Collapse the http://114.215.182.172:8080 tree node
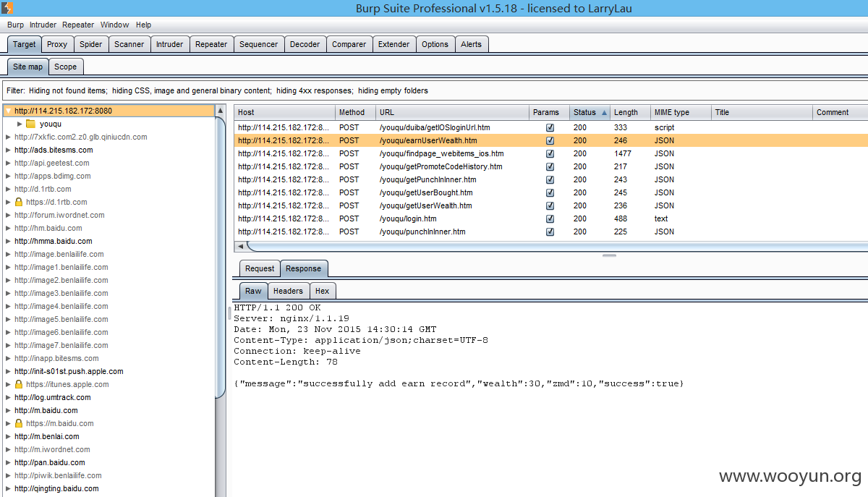 pyautogui.click(x=8, y=111)
